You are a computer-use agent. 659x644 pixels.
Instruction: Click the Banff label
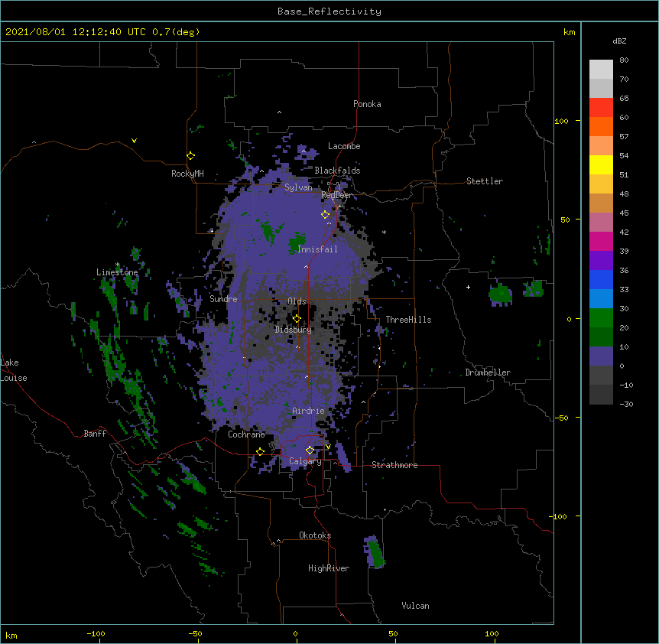tap(95, 434)
